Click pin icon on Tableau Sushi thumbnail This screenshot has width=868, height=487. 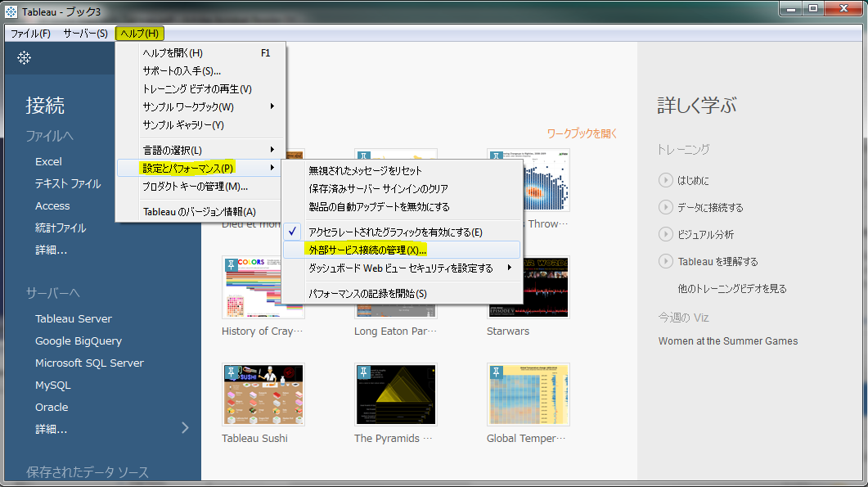pyautogui.click(x=232, y=372)
